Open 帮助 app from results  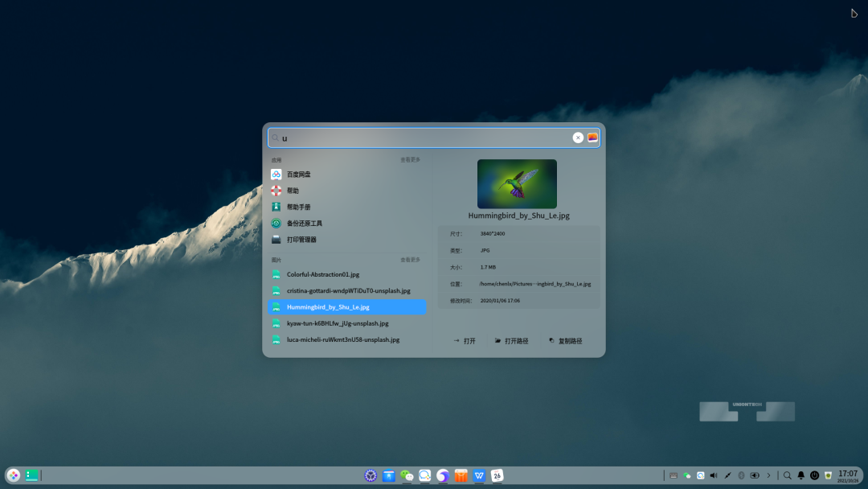tap(347, 191)
